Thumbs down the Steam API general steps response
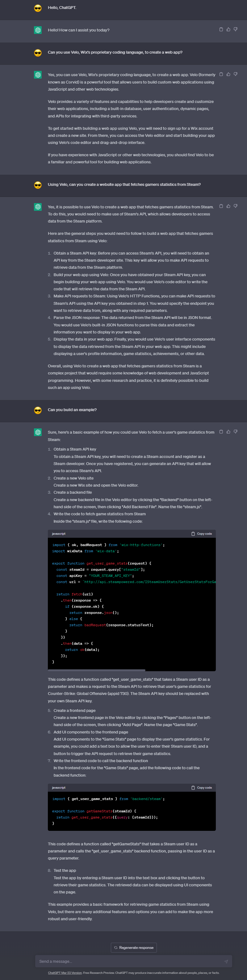Viewport: 247px width, 980px height. point(236,206)
